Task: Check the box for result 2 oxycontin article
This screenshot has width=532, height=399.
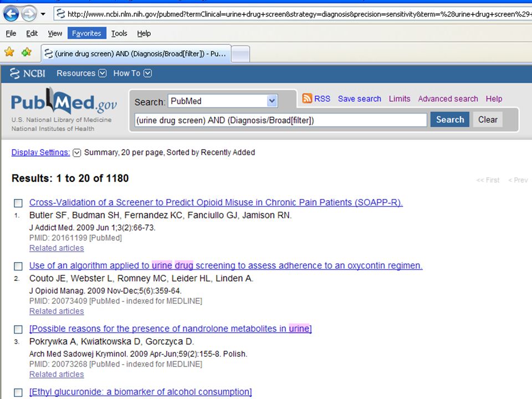Action: click(x=18, y=266)
